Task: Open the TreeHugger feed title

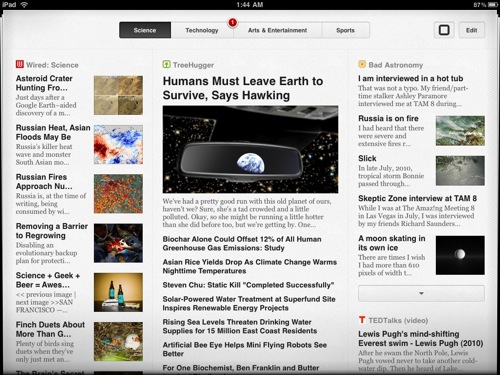Action: pos(193,65)
